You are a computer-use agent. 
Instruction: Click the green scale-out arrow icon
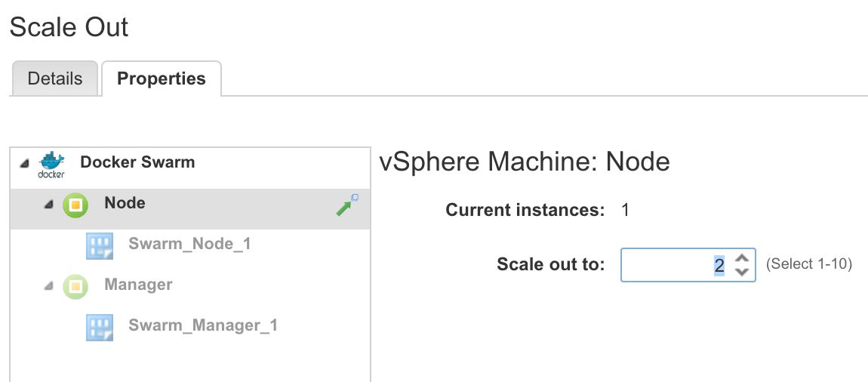click(347, 205)
